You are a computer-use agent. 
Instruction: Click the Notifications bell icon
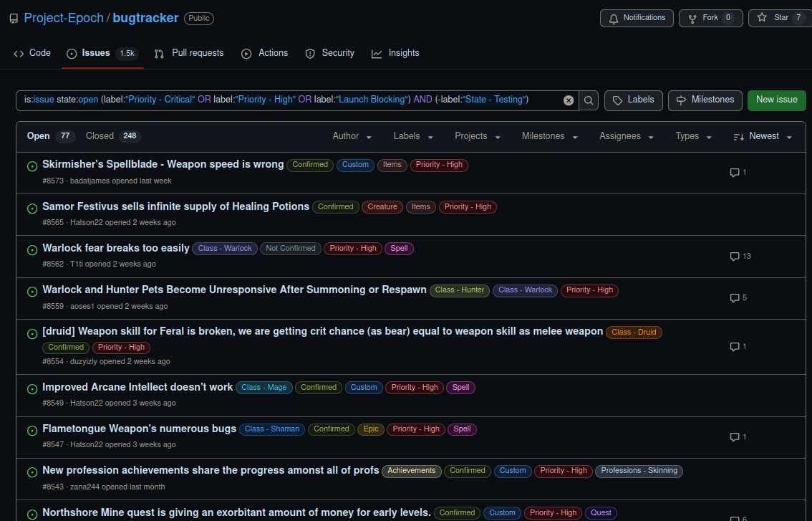point(614,19)
